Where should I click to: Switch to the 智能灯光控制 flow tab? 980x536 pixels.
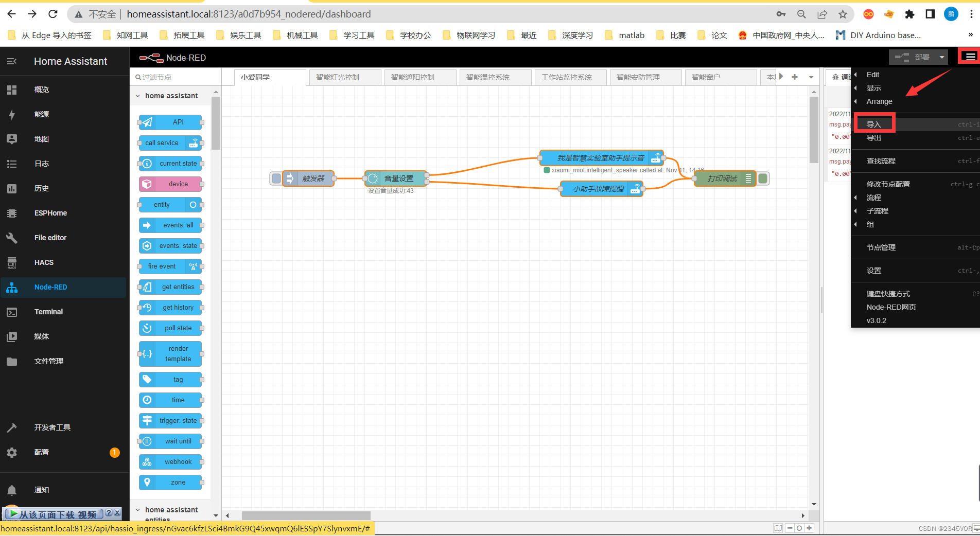[338, 77]
